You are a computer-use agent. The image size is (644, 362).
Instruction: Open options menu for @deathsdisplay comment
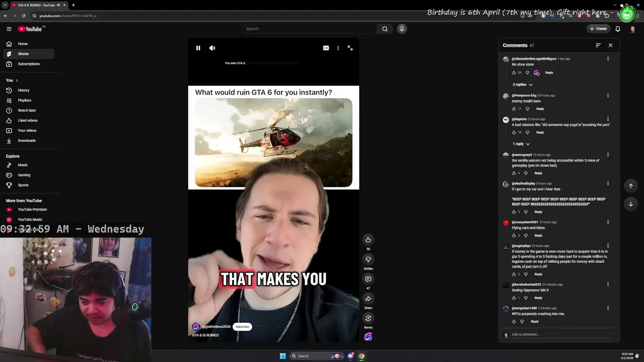pos(608,184)
